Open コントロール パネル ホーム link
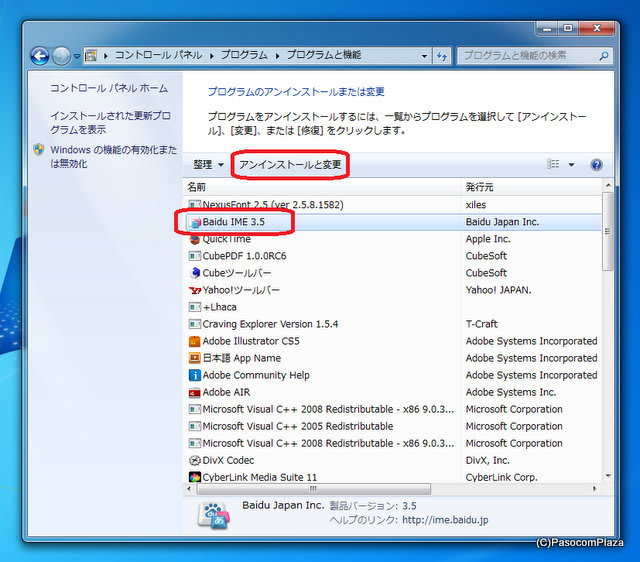640x562 pixels. (x=109, y=88)
